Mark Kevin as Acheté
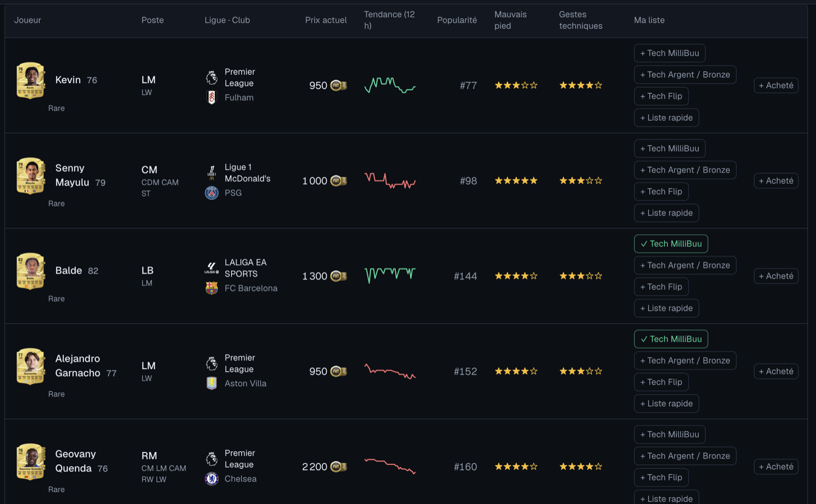The width and height of the screenshot is (816, 504). click(x=776, y=86)
